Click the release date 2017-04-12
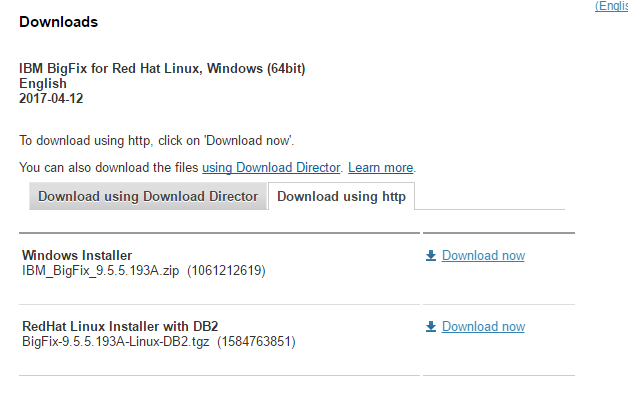This screenshot has height=393, width=628. point(51,99)
